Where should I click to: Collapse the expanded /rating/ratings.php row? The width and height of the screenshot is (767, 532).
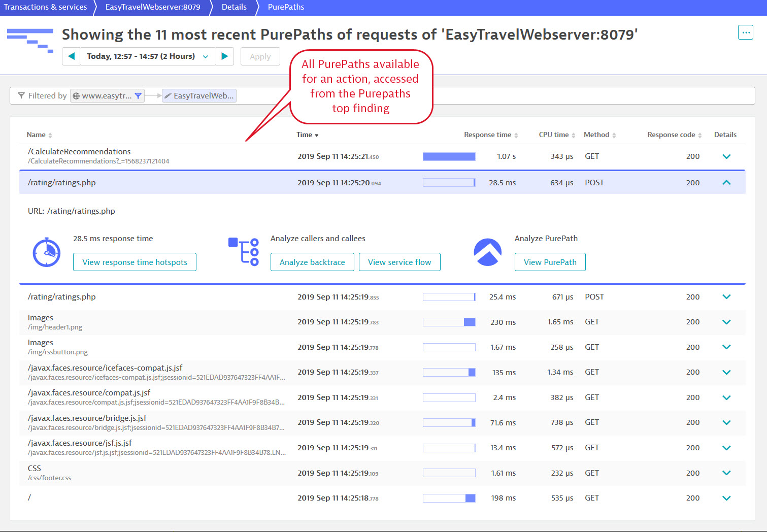[x=726, y=182]
